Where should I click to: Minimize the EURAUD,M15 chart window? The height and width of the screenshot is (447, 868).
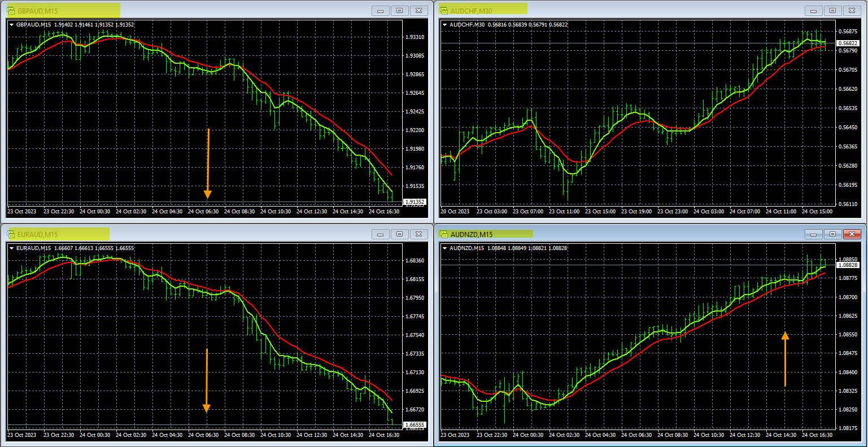[381, 234]
